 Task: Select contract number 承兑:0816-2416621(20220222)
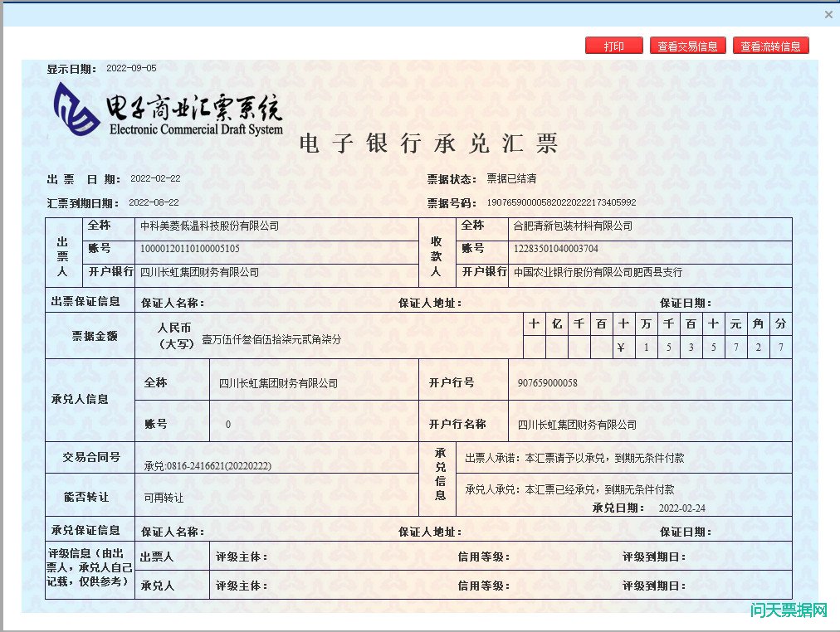point(208,466)
